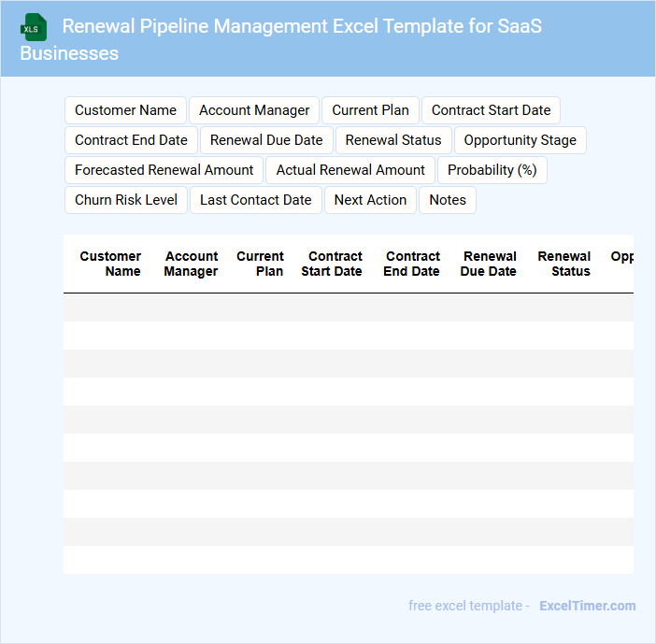
Task: Click the Renewal Due Date tag
Action: [266, 140]
